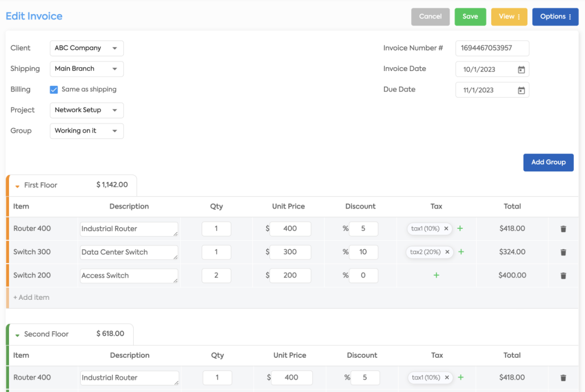The width and height of the screenshot is (585, 392).
Task: Edit First Floor Router 400 unit price
Action: pyautogui.click(x=290, y=229)
